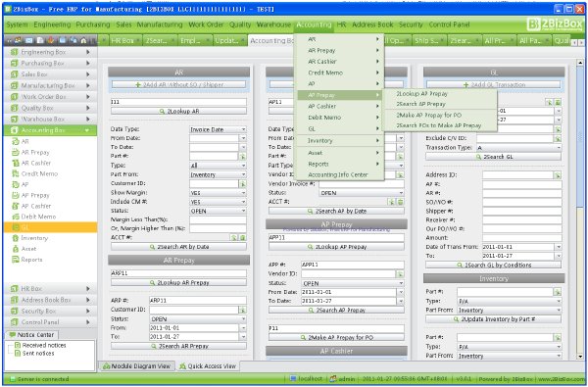Click 'Server is connected' status text

[43, 379]
